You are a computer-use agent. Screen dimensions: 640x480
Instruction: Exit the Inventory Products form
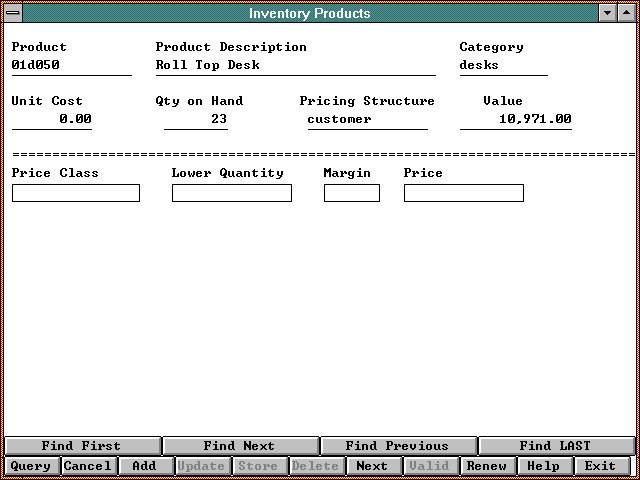pyautogui.click(x=601, y=466)
